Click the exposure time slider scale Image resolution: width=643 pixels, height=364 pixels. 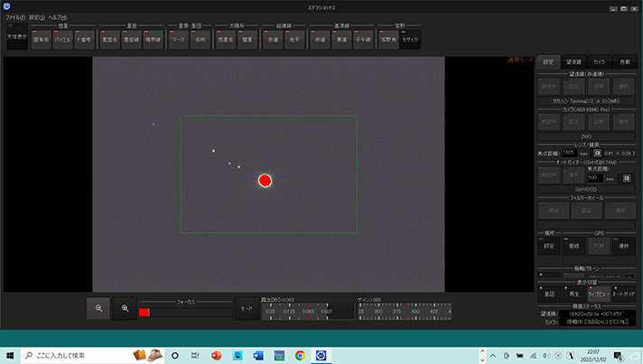[308, 311]
